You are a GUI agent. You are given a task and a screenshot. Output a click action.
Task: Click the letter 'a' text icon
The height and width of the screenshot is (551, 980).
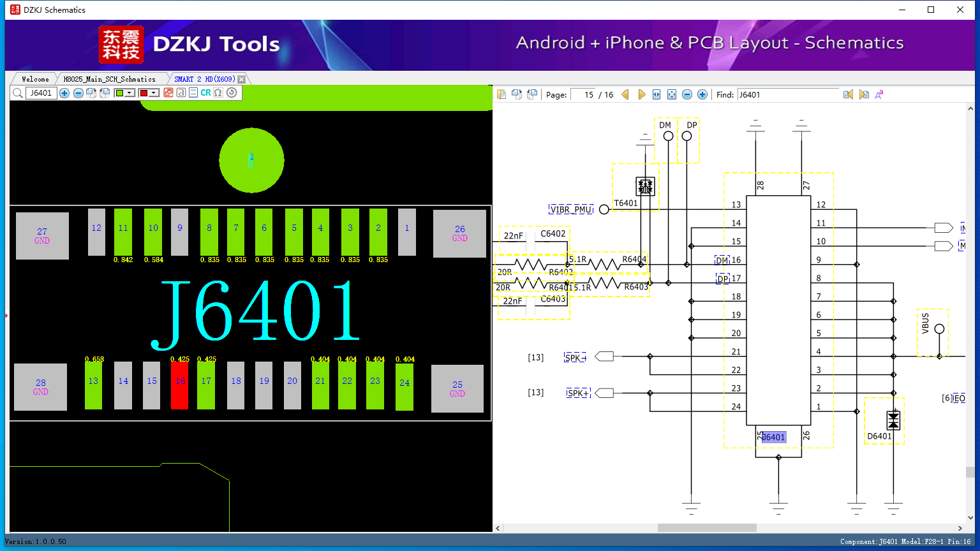(181, 93)
